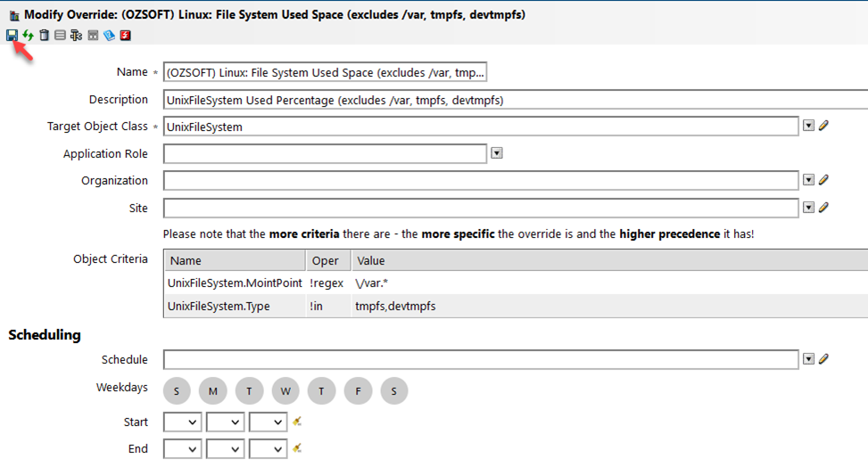Image resolution: width=868 pixels, height=467 pixels.
Task: Select the UnixFileSystem.MointPoint criteria row
Action: (x=236, y=283)
